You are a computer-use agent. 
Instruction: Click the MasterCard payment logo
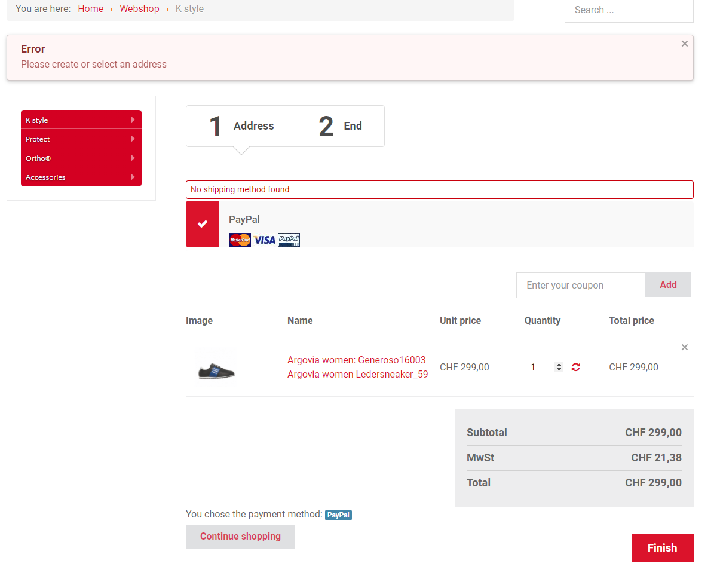[x=240, y=240]
